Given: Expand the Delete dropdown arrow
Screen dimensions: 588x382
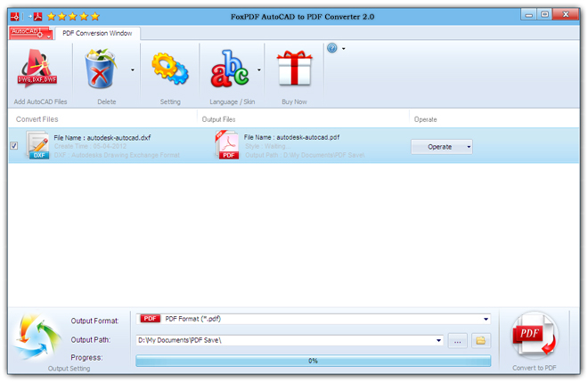Looking at the screenshot, I should (133, 69).
